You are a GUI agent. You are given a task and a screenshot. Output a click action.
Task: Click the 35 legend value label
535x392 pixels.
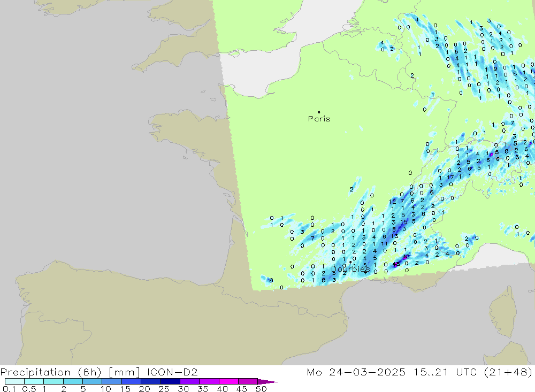click(203, 389)
